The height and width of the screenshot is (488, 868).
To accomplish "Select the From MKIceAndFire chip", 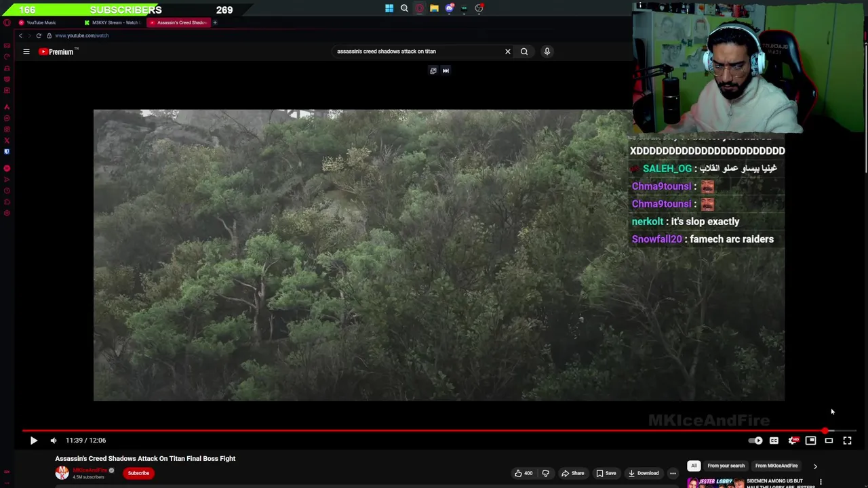I will tap(776, 466).
